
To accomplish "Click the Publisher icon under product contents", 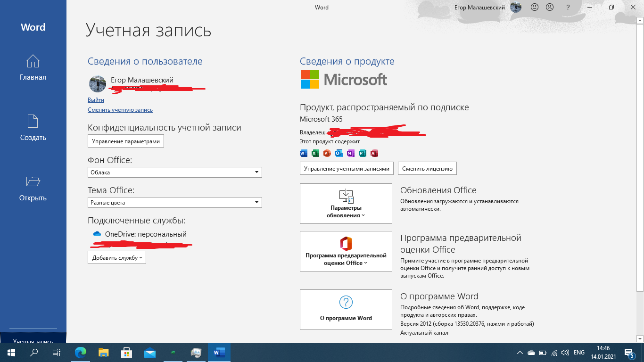I will tap(363, 153).
